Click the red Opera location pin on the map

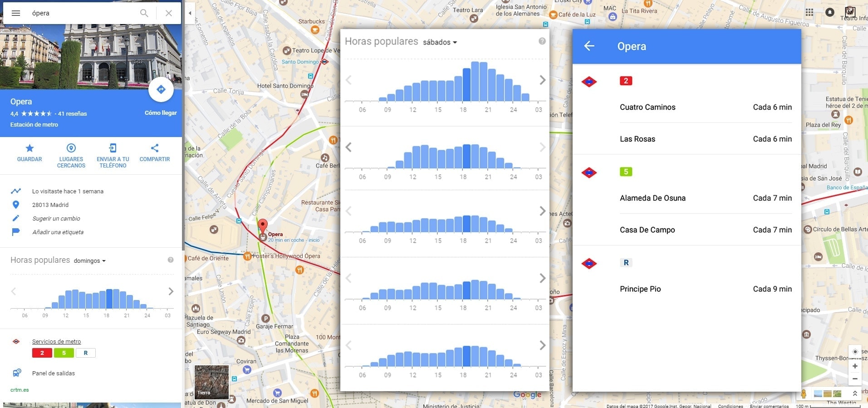point(262,226)
